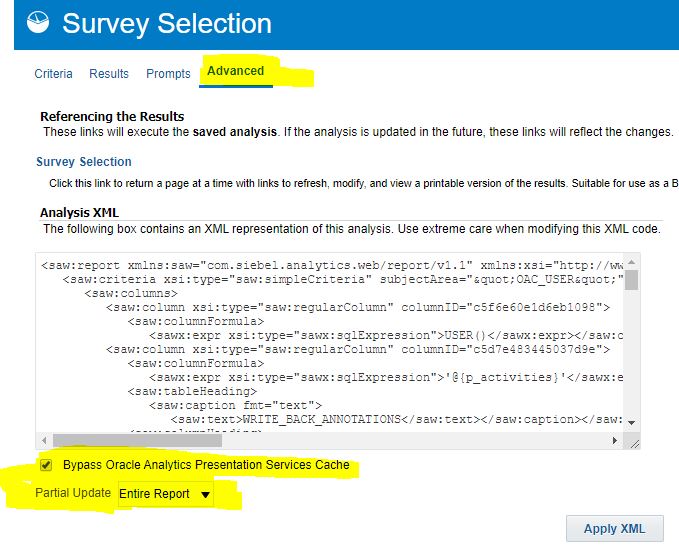Viewport: 679px width, 554px height.
Task: Select the Advanced tab
Action: [235, 71]
